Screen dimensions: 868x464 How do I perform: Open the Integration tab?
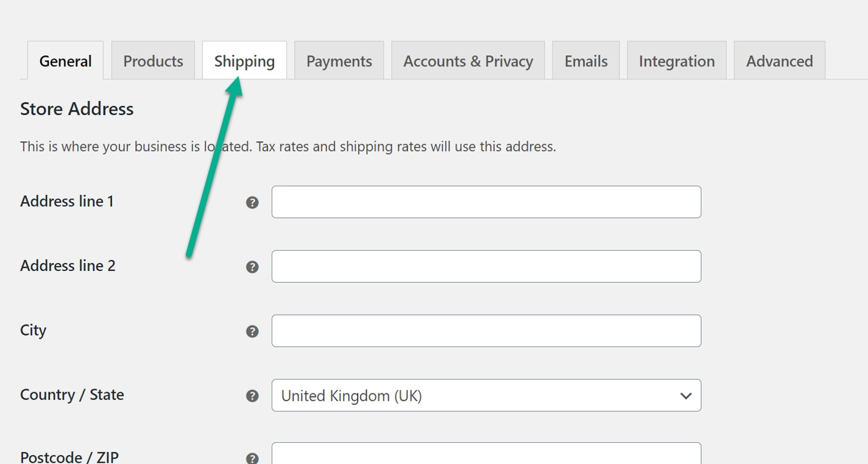pyautogui.click(x=676, y=61)
